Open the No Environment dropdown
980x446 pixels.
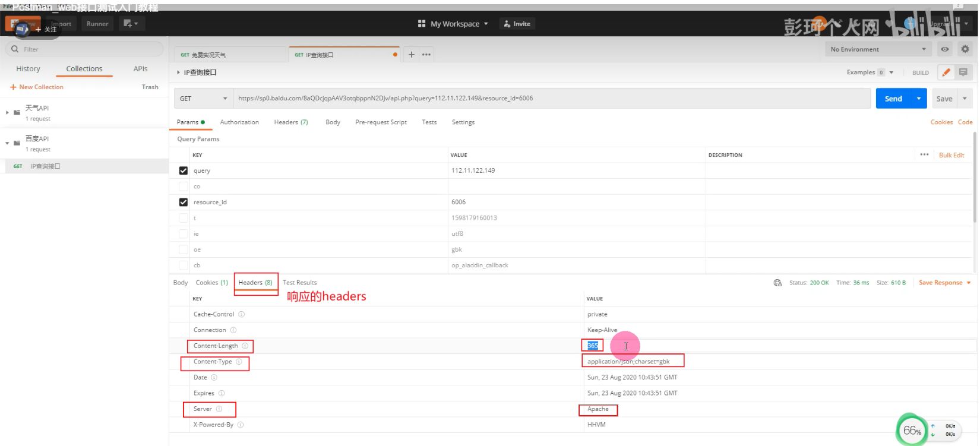pos(878,49)
